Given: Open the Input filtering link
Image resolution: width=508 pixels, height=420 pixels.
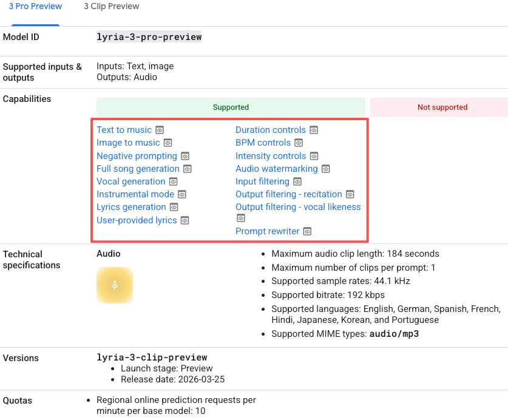Looking at the screenshot, I should point(262,181).
